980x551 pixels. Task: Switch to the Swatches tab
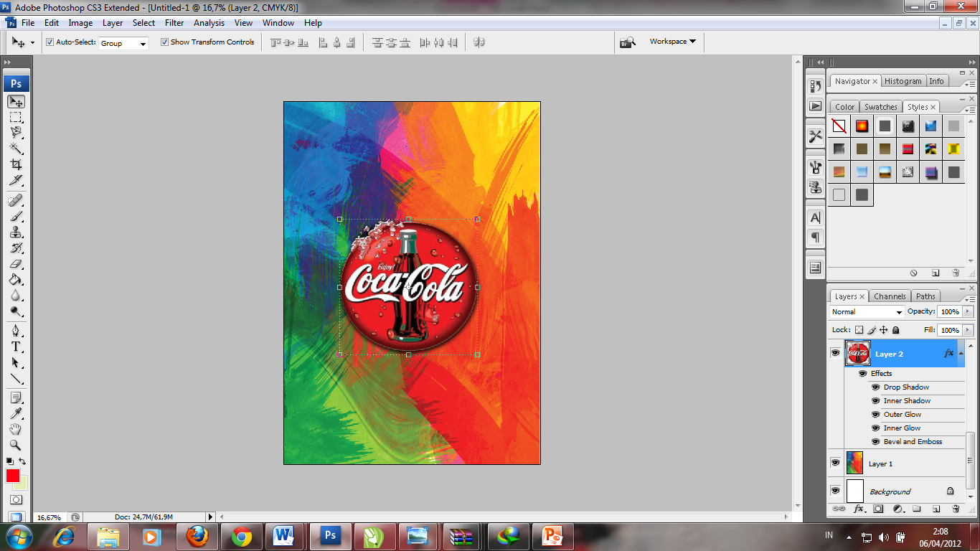(880, 107)
